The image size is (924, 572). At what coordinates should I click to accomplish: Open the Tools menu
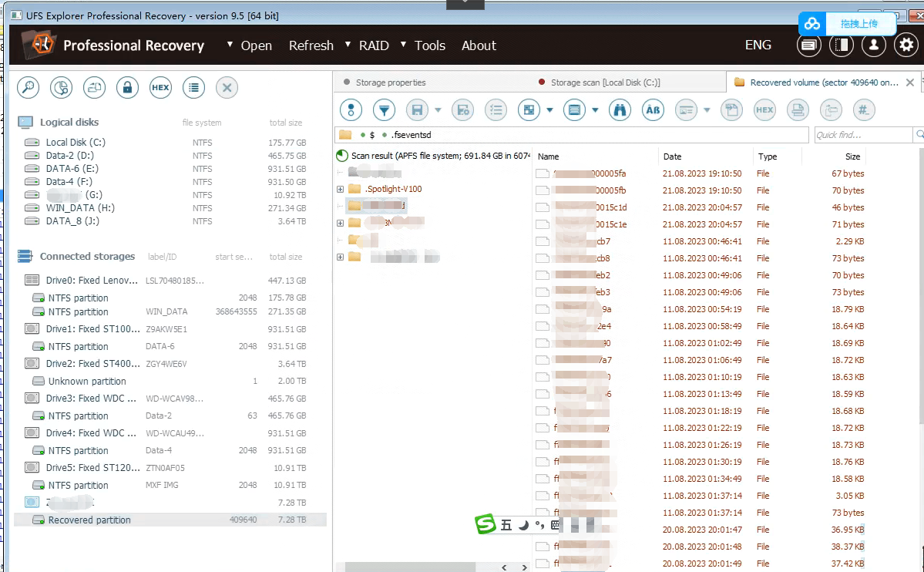click(429, 45)
